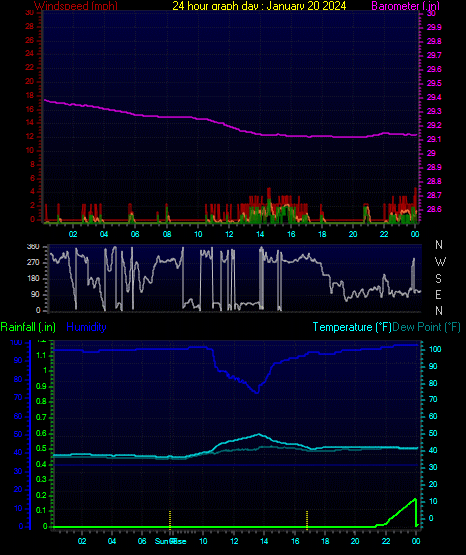Screen dimensions: 466x555
Task: Click the temperature peak on the cyan line
Action: (x=259, y=434)
